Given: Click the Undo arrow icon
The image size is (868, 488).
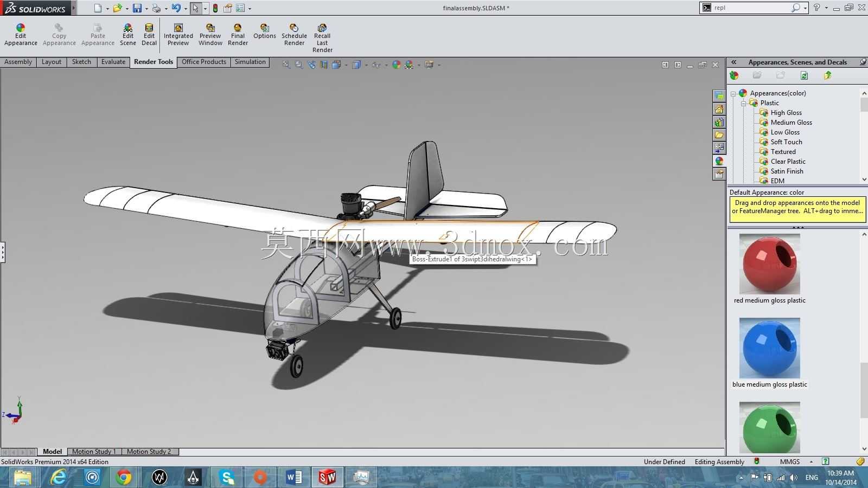Looking at the screenshot, I should 176,8.
